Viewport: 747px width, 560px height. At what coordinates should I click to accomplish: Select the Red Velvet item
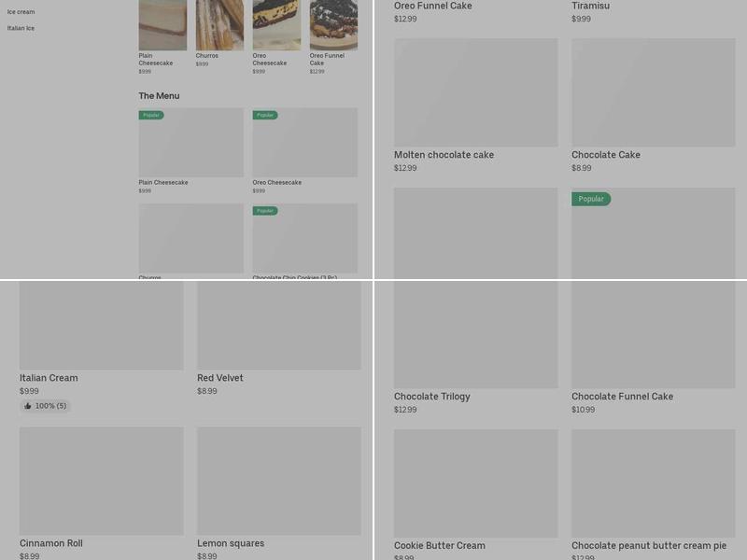tap(220, 378)
